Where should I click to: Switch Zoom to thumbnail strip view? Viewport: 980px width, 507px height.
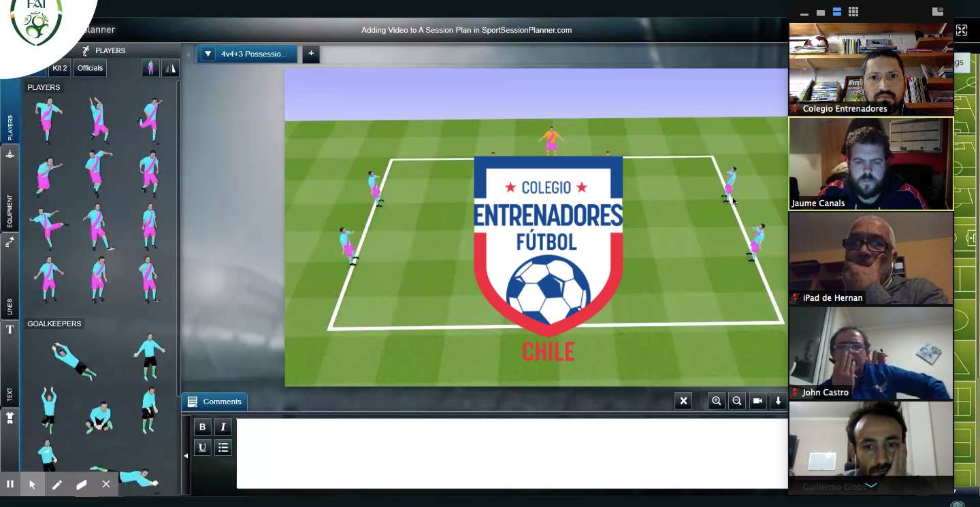pos(837,12)
